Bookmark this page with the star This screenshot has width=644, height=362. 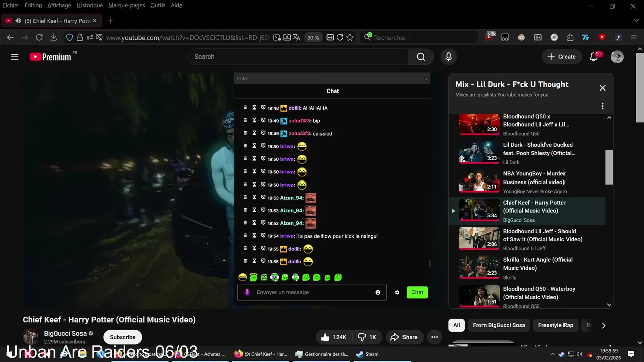350,37
